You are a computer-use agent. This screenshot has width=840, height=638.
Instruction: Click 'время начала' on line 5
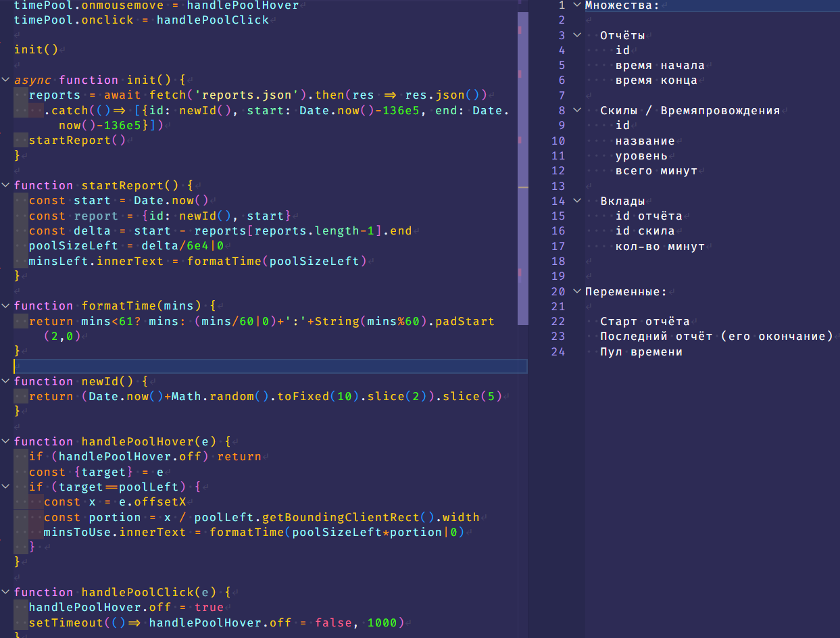(x=660, y=66)
